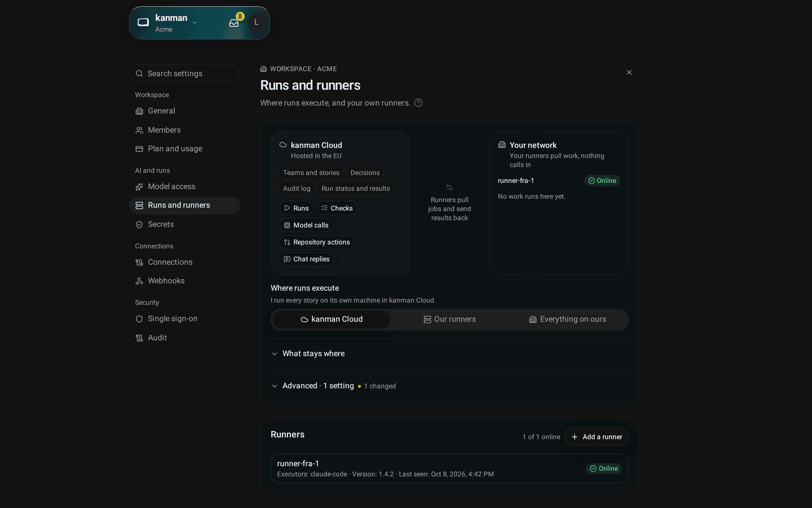Screen dimensions: 812x508
Task: Click the Teams and stories tag
Action: [x=311, y=173]
